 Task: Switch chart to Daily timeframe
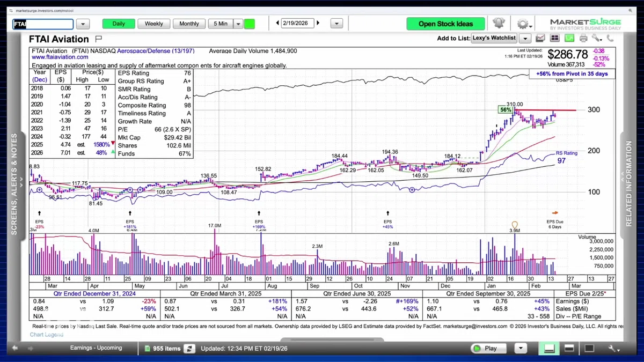[119, 24]
